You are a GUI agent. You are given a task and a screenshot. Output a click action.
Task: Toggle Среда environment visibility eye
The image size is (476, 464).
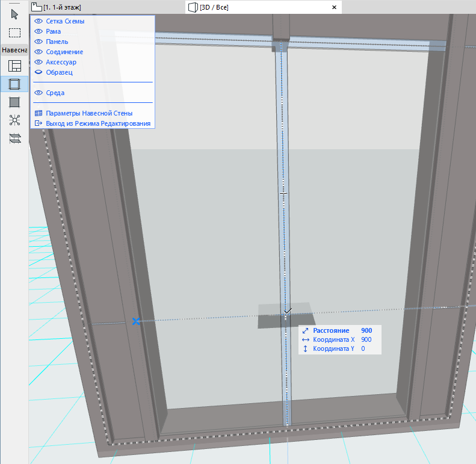pos(39,93)
